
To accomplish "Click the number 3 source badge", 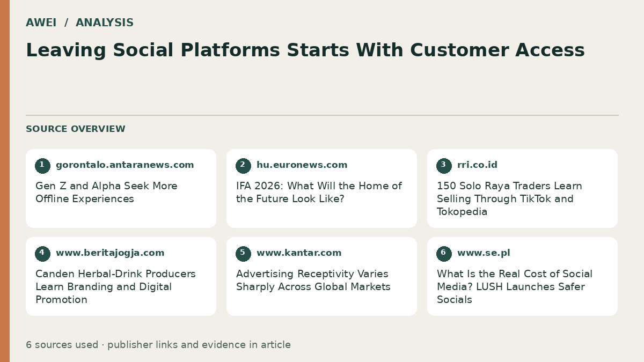I will (x=444, y=166).
